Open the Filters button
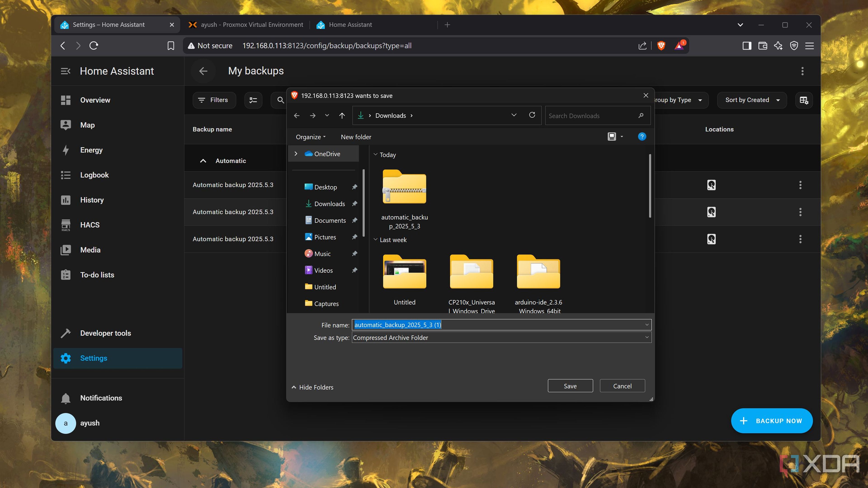The height and width of the screenshot is (488, 868). click(x=214, y=100)
